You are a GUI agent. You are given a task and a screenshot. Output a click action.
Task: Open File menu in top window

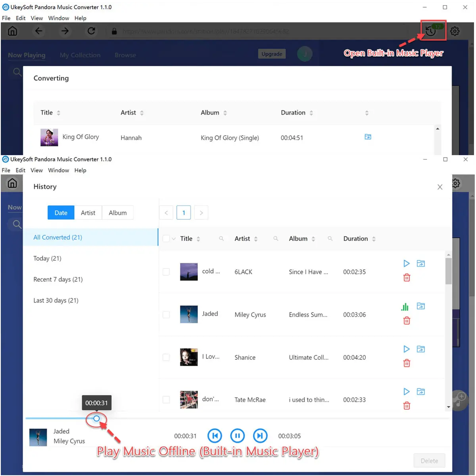[6, 18]
